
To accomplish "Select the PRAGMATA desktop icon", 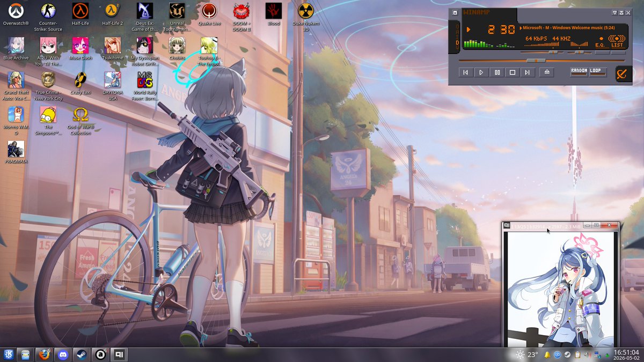I will [x=16, y=152].
